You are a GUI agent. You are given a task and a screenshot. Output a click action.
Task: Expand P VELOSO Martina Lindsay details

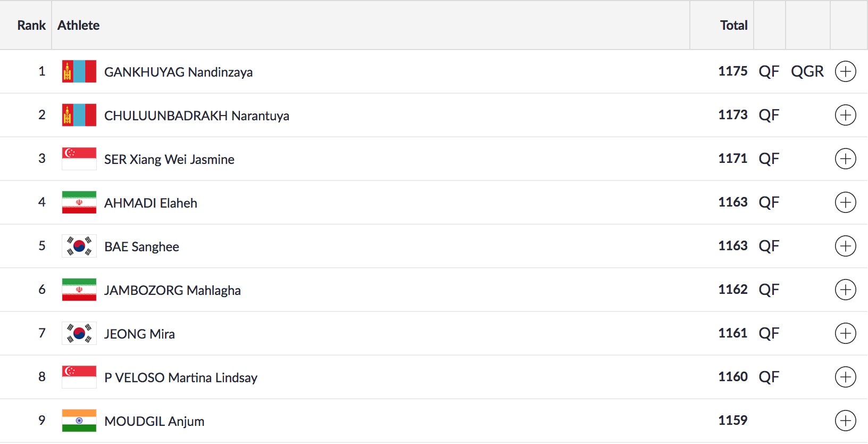pyautogui.click(x=845, y=377)
